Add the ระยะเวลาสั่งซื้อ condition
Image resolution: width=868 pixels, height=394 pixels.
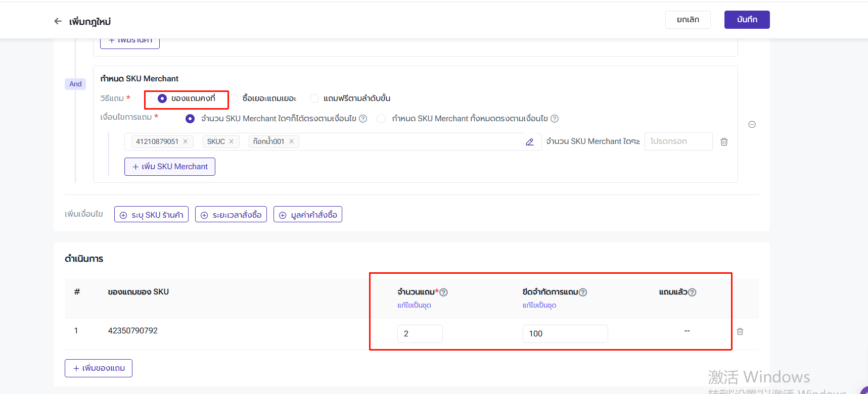click(231, 215)
